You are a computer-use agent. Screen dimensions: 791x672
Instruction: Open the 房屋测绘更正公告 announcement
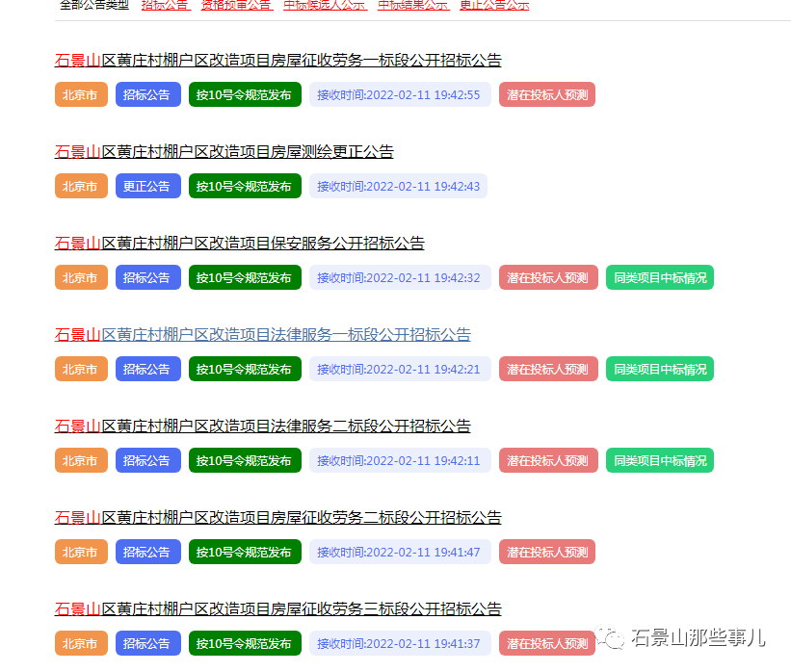[x=223, y=151]
